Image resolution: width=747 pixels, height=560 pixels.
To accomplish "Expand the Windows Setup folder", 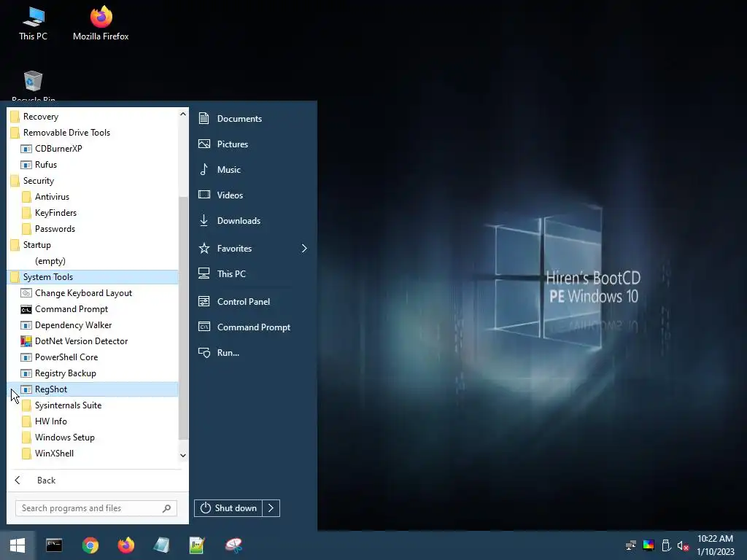I will (93, 437).
